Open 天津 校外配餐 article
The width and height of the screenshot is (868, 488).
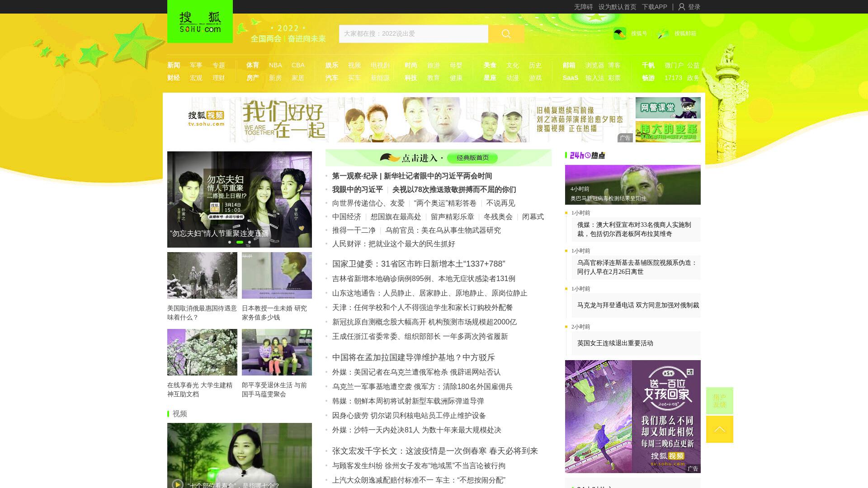pyautogui.click(x=422, y=308)
